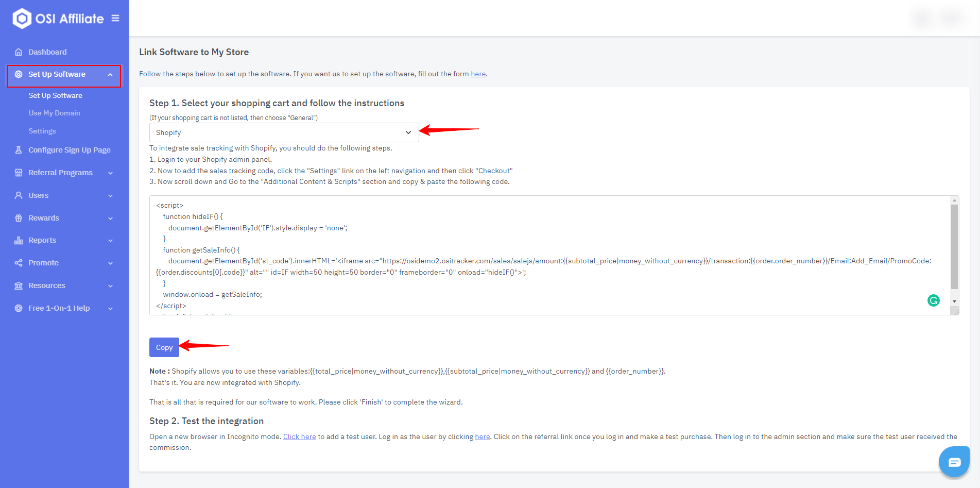This screenshot has width=980, height=488.
Task: Click '1. Login to your Shopify admin panel.'
Action: 211,159
